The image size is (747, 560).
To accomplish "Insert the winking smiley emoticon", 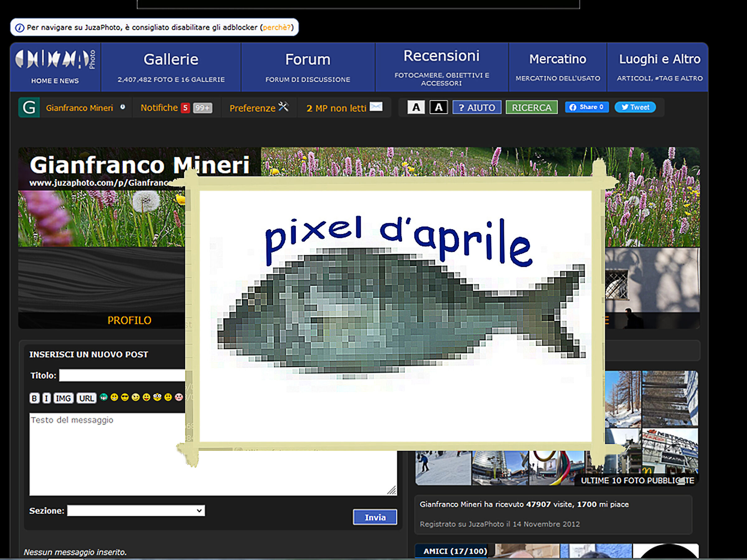I will pyautogui.click(x=135, y=398).
